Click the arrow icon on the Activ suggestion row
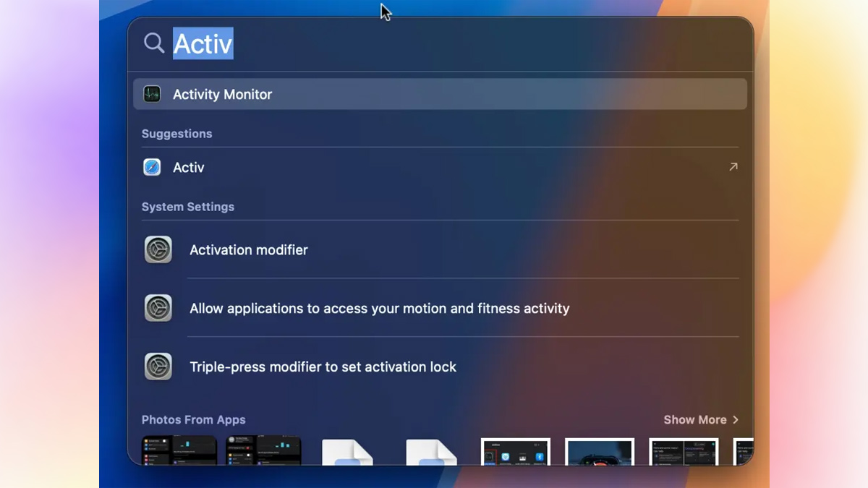The image size is (868, 488). (733, 167)
